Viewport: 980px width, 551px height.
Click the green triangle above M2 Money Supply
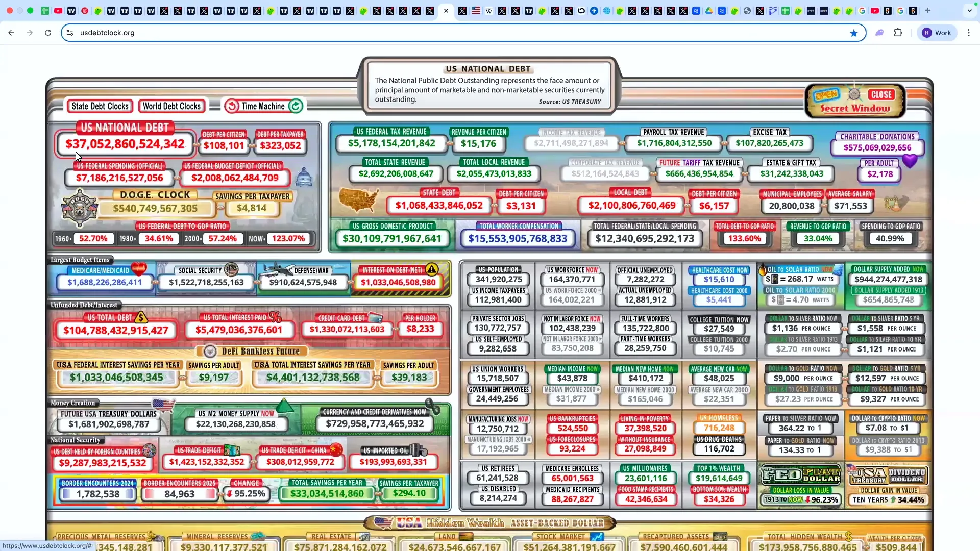[284, 406]
